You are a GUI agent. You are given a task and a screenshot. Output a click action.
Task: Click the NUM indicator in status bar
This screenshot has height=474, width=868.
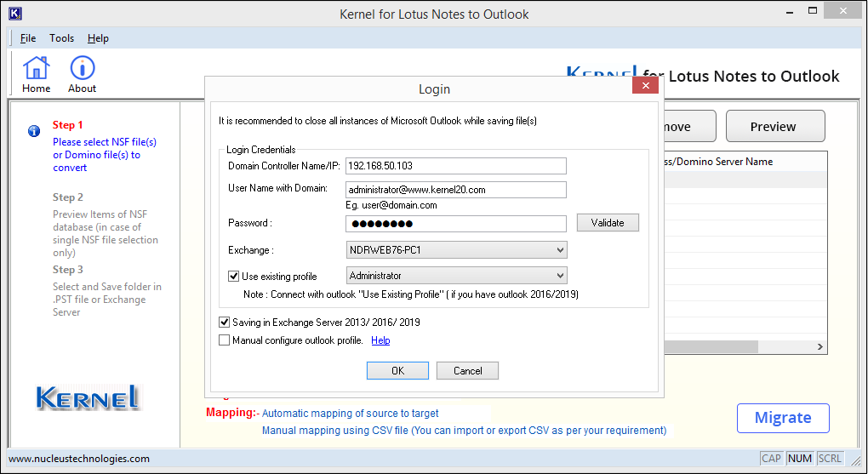click(x=800, y=459)
